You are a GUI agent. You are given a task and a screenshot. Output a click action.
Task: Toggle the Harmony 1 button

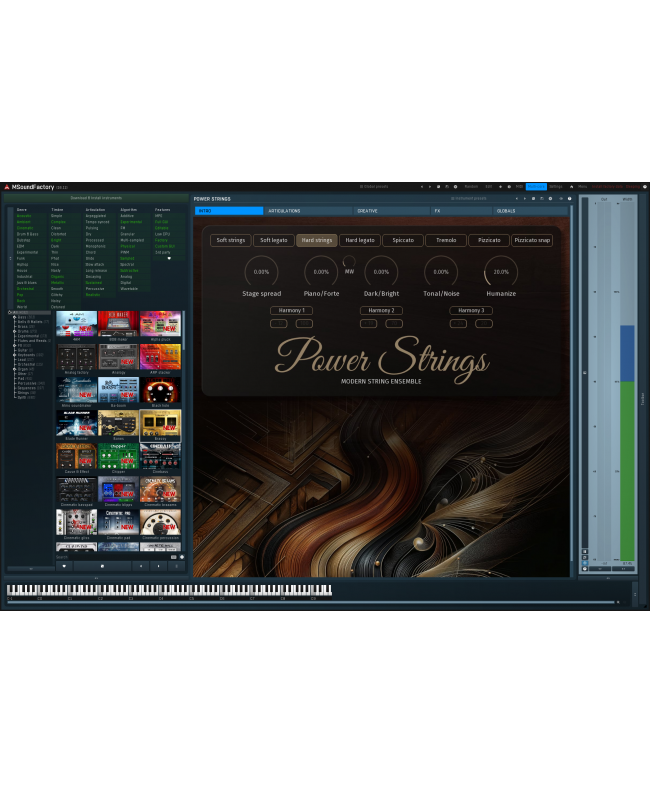point(292,310)
